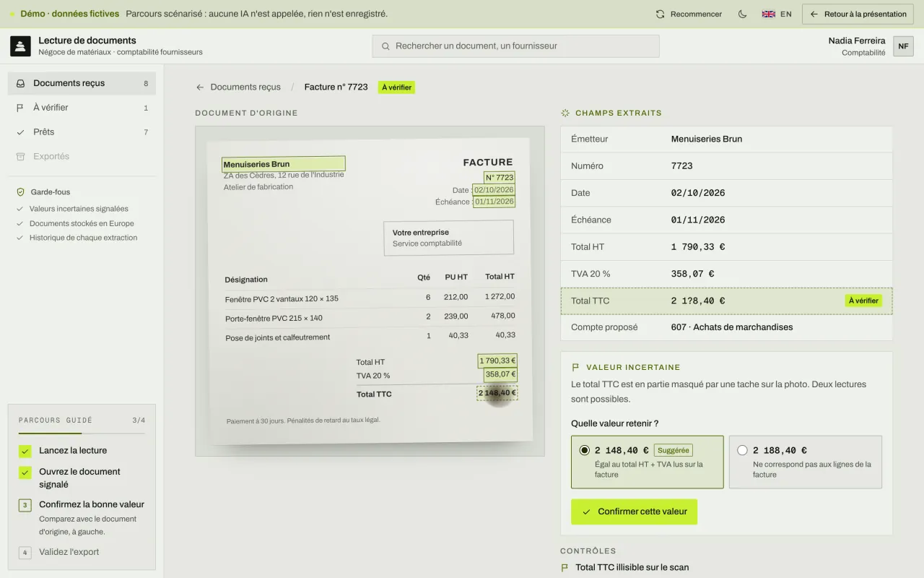The width and height of the screenshot is (924, 578).
Task: Switch language via the UK flag icon
Action: 769,14
